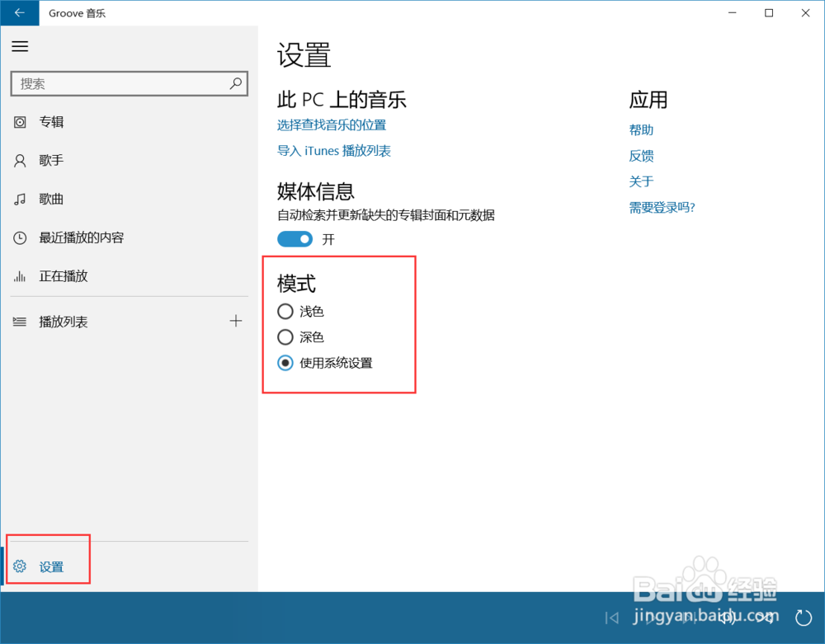
Task: Click the 此 PC 上的音乐 heading
Action: tap(342, 99)
